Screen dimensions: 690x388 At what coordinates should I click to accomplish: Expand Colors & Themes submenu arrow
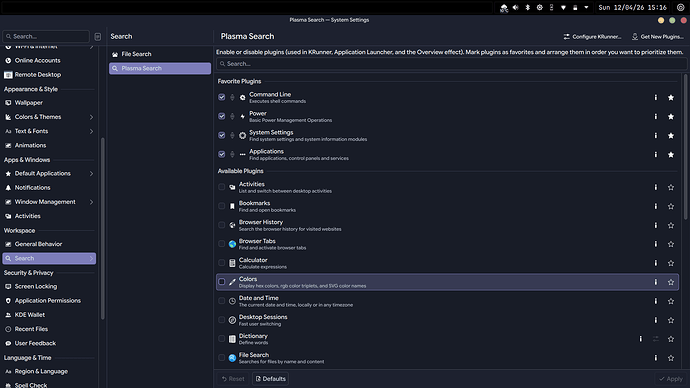click(x=91, y=117)
